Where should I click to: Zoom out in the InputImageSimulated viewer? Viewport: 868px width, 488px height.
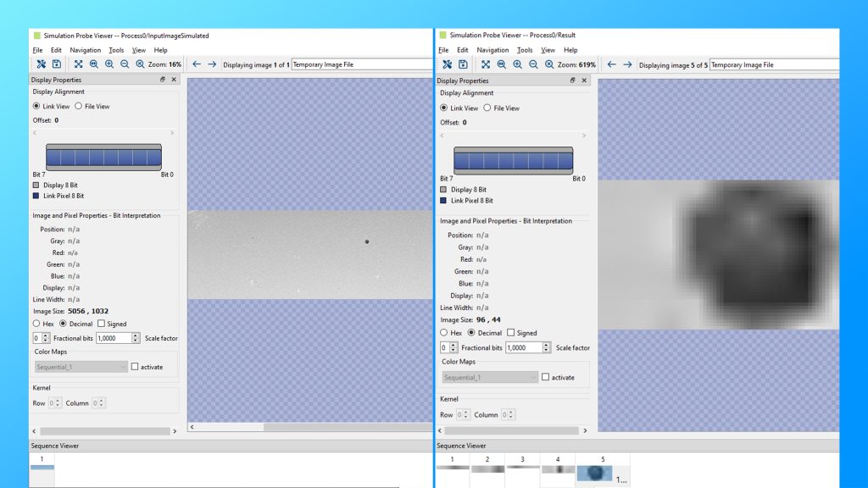click(x=125, y=64)
